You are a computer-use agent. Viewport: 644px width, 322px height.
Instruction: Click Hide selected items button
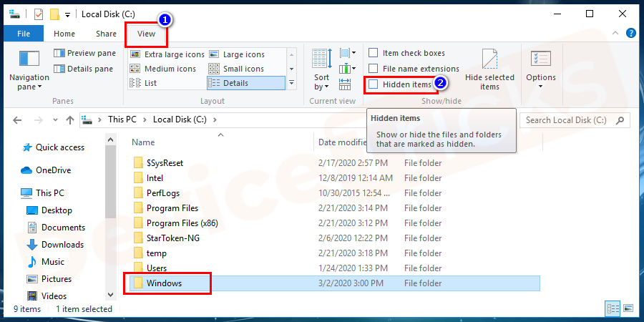pyautogui.click(x=489, y=69)
